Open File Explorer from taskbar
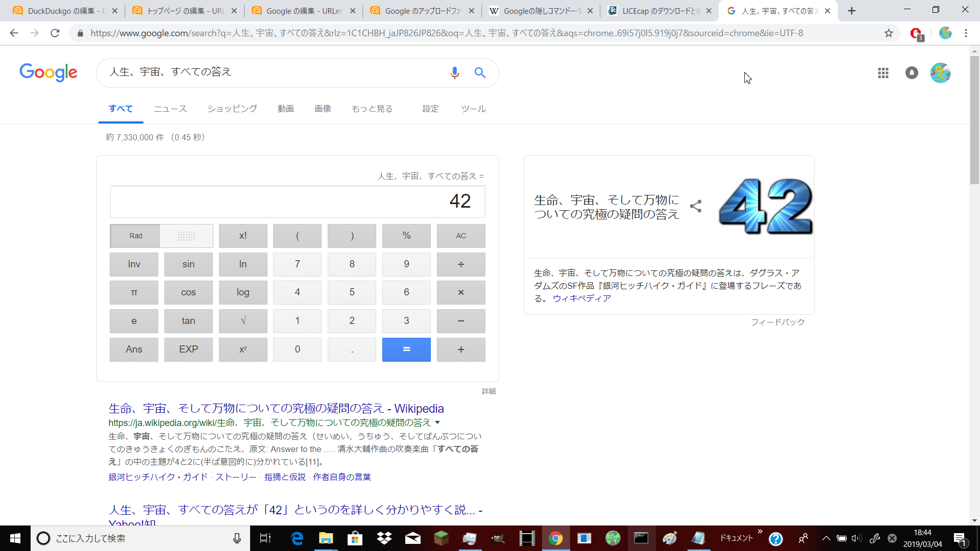 coord(326,538)
